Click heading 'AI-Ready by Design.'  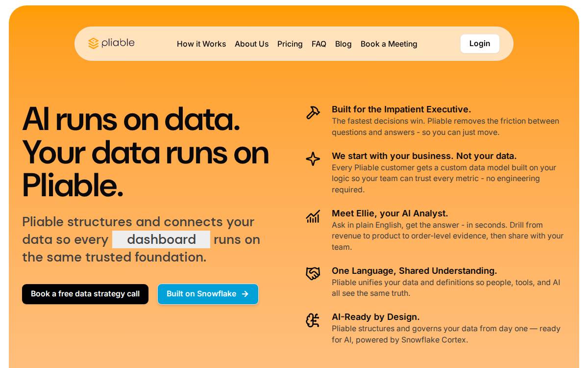coord(376,317)
